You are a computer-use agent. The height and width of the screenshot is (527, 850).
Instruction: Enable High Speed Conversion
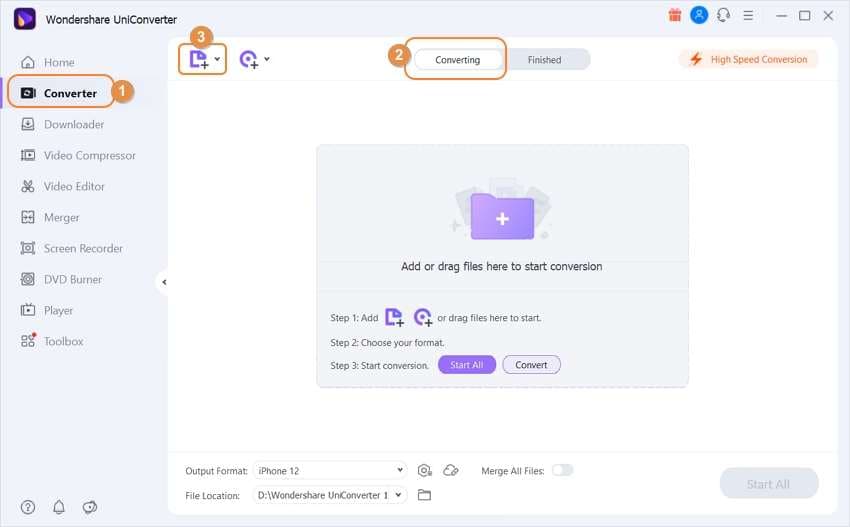(748, 59)
